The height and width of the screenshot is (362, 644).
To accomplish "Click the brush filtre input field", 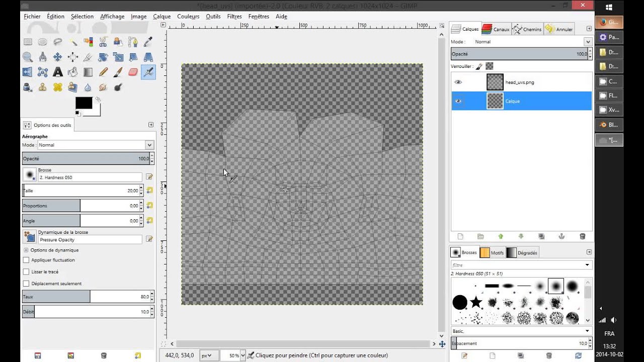I will tap(517, 265).
